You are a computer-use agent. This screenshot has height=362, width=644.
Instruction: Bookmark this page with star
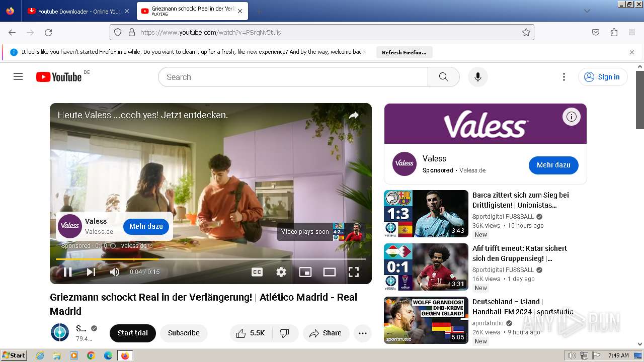click(x=526, y=32)
